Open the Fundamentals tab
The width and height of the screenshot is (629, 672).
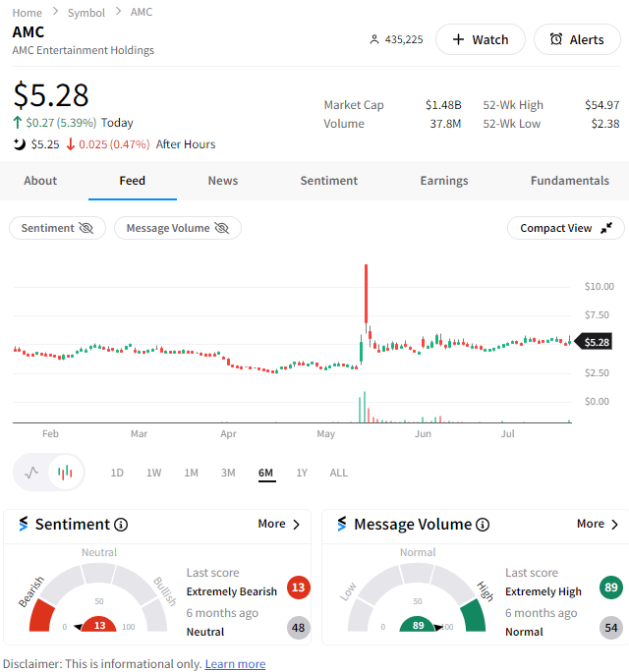(570, 181)
